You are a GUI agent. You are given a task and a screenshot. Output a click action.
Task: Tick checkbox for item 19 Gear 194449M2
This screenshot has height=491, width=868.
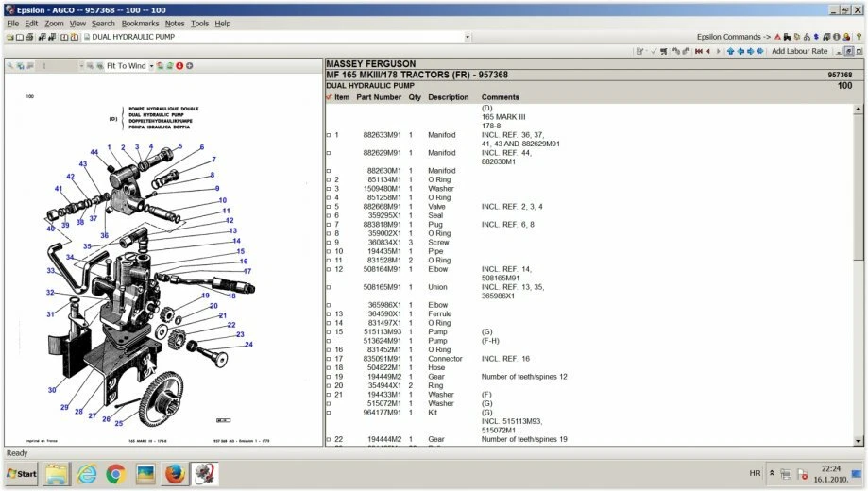click(x=329, y=377)
